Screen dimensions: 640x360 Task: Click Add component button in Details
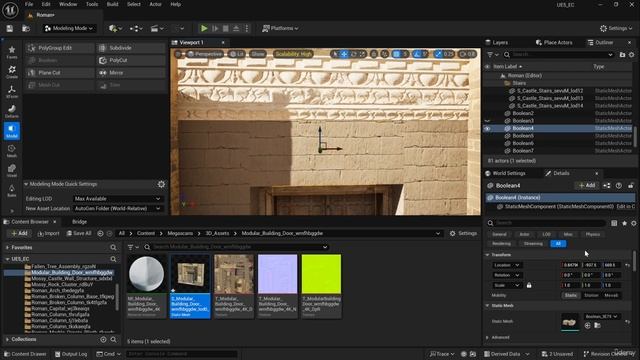587,185
